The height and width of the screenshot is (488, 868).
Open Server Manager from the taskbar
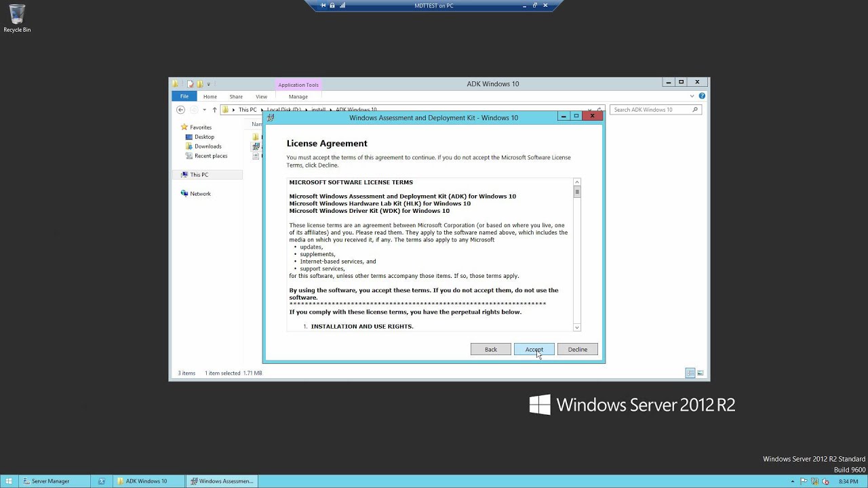point(54,481)
